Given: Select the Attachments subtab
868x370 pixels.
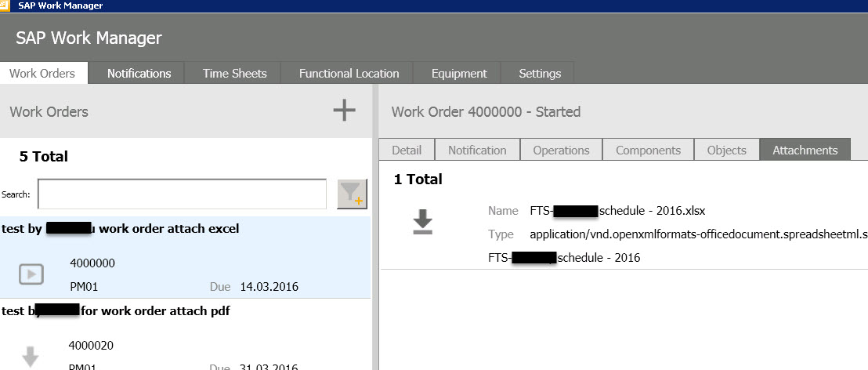Looking at the screenshot, I should coord(805,150).
